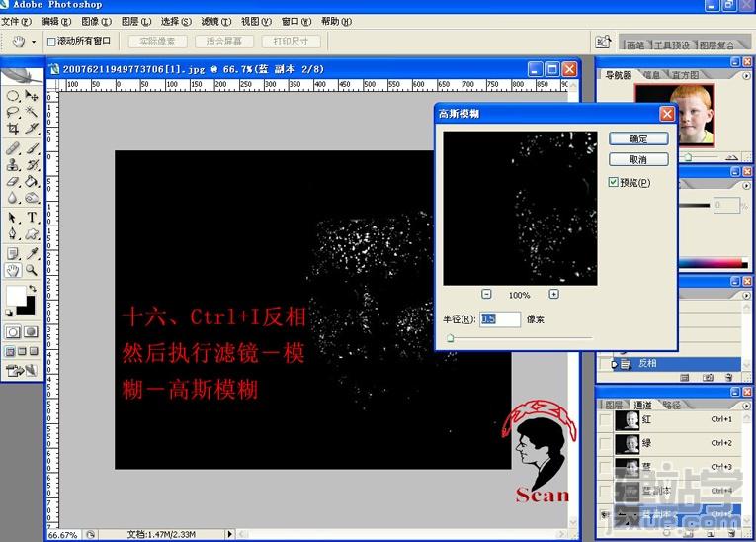This screenshot has height=542, width=756.
Task: Select the Magic Wand tool
Action: coord(31,112)
